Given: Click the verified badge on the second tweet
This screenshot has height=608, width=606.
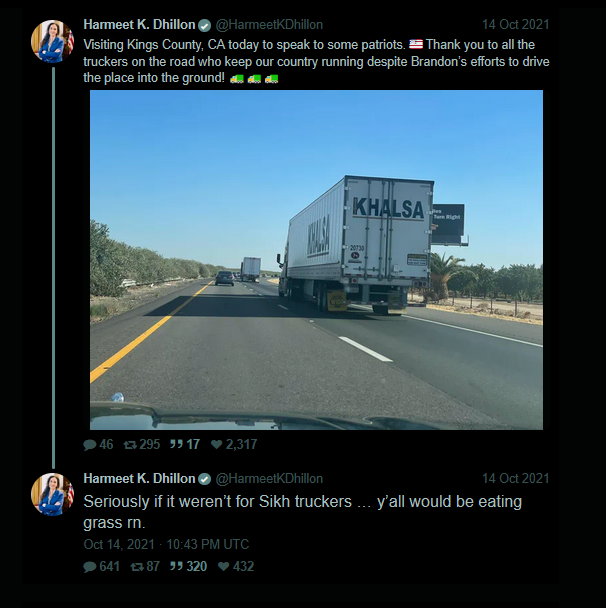Looking at the screenshot, I should click(x=204, y=478).
